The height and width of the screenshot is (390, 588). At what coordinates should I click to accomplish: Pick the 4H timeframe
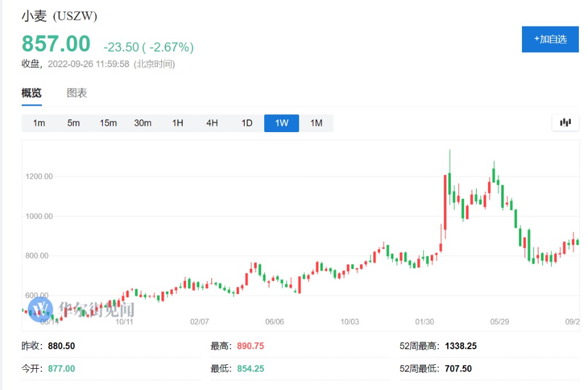[x=212, y=123]
